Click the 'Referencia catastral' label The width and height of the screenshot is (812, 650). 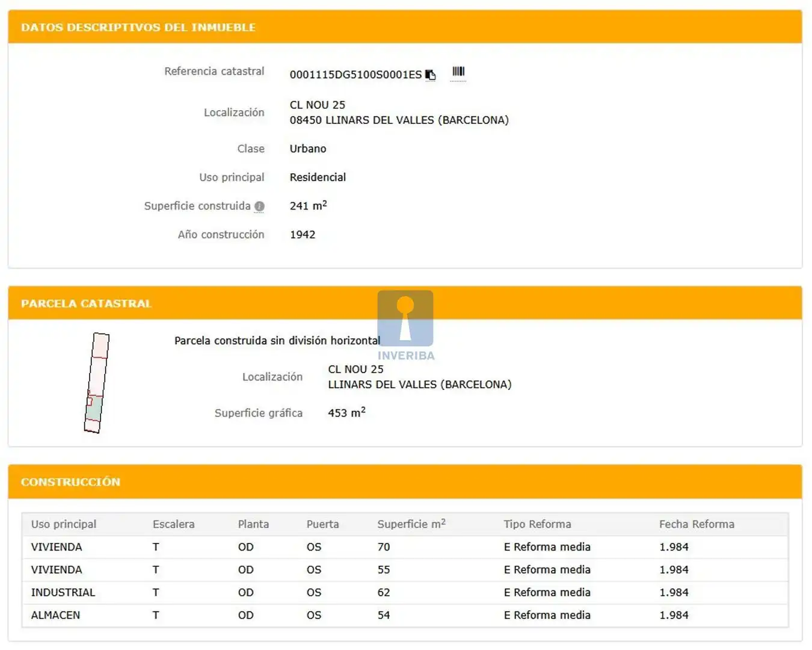pos(214,72)
